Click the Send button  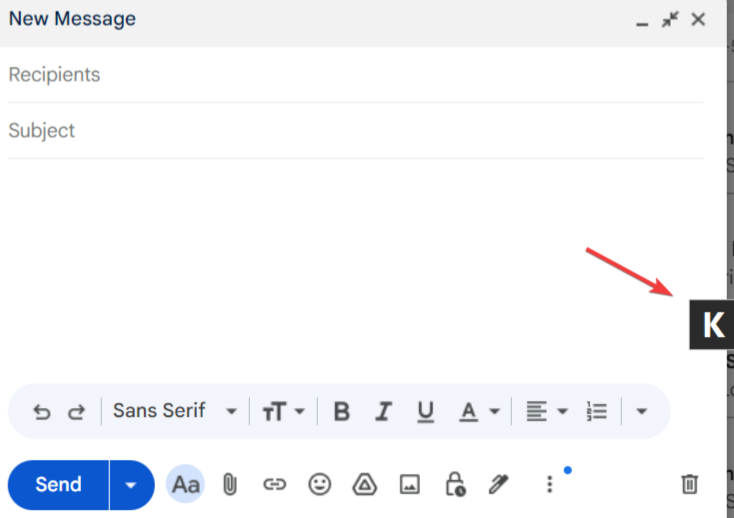pos(58,485)
